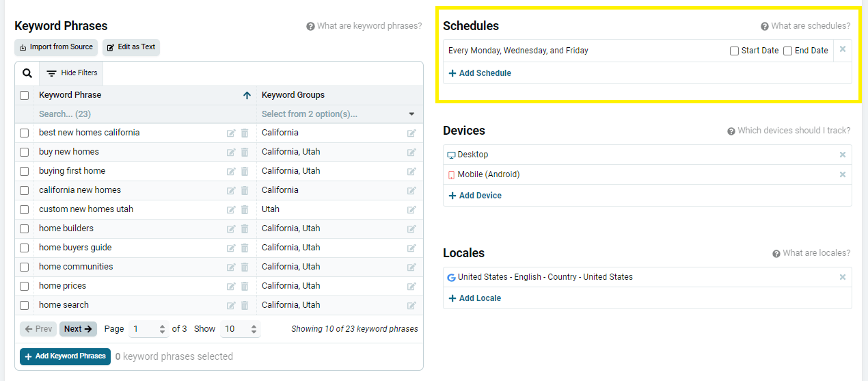Enable the Start Date checkbox
Viewport: 868px width, 381px height.
(x=734, y=51)
